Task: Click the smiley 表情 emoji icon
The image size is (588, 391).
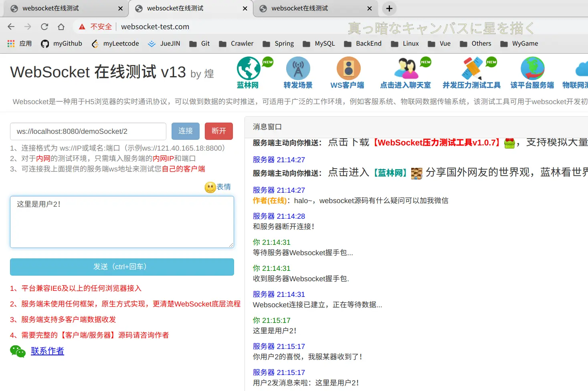Action: (210, 187)
